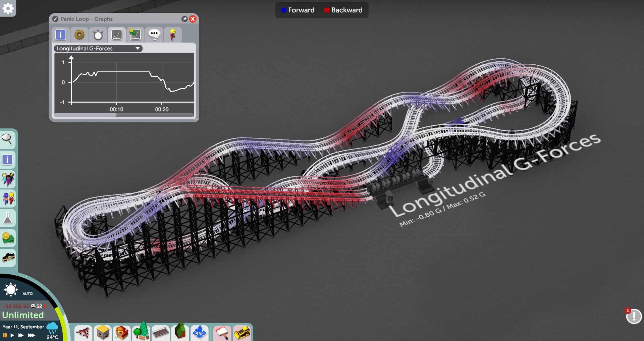Open the terrain editing tool

coord(180,332)
